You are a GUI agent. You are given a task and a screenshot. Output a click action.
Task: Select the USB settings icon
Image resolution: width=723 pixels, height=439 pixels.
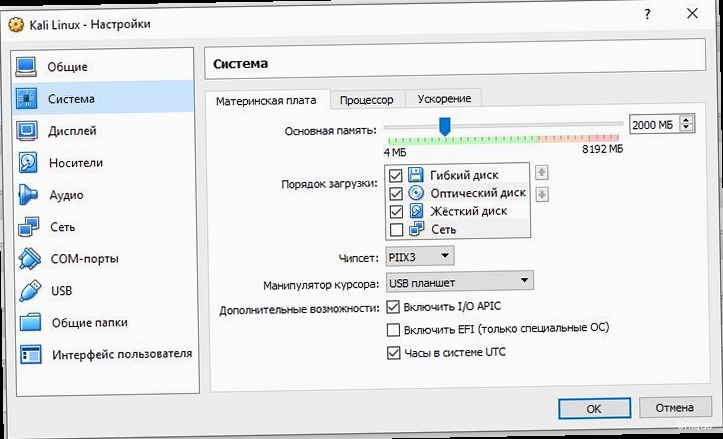[x=29, y=291]
